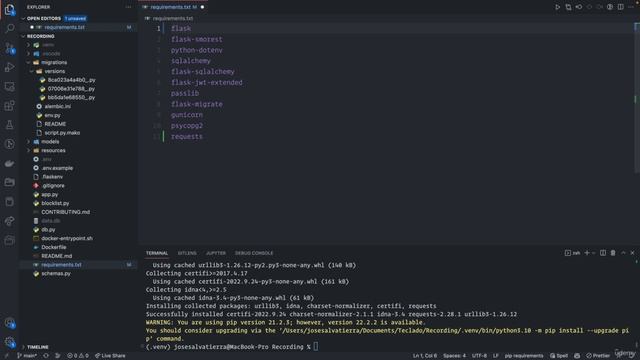The height and width of the screenshot is (360, 640).
Task: Open the Extensions view
Action: pyautogui.click(x=9, y=106)
